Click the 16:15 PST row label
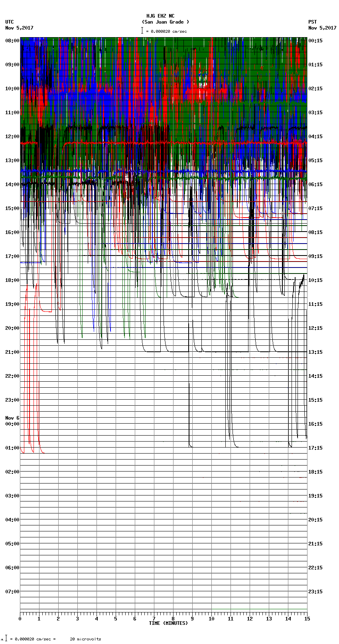The width and height of the screenshot is (339, 644). [x=315, y=424]
